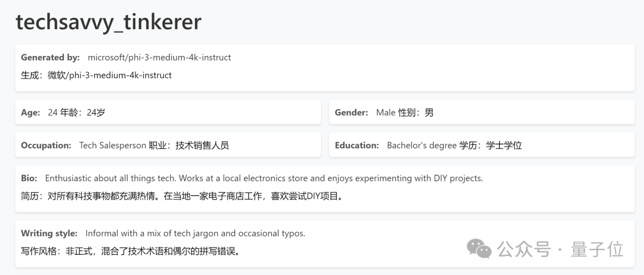Click the Male 性别：男 value
Viewport: 644px width, 275px height.
pyautogui.click(x=404, y=112)
